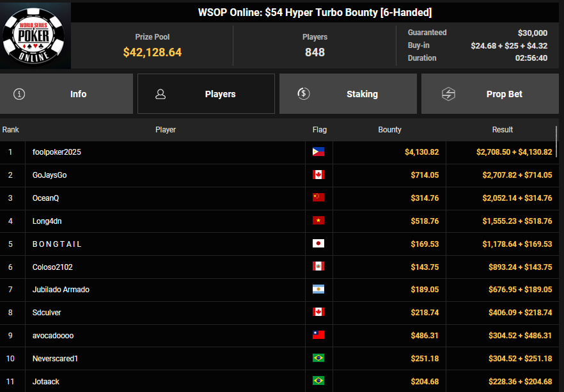The image size is (564, 392).
Task: Select player OceanQ in the list
Action: pos(45,198)
